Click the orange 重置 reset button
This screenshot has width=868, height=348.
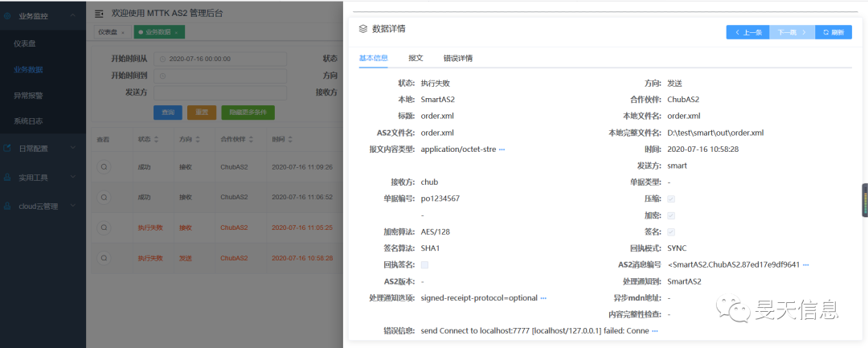click(202, 113)
